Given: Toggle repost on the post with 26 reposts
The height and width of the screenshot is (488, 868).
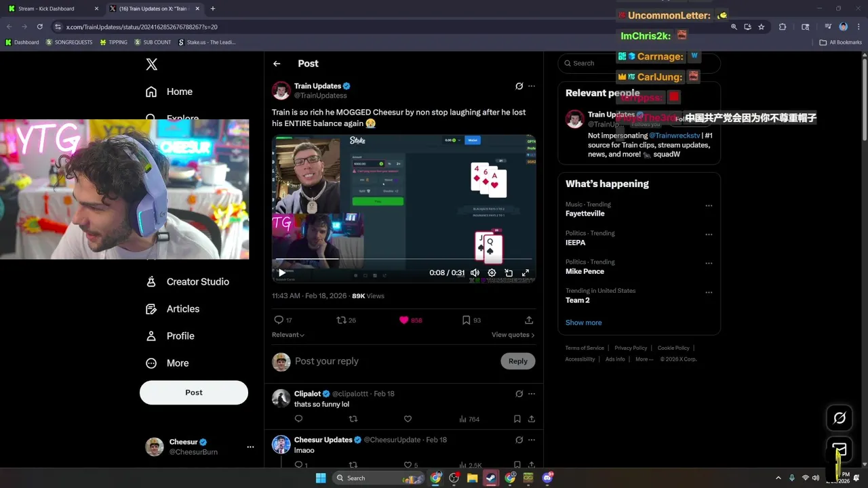Looking at the screenshot, I should [x=346, y=320].
